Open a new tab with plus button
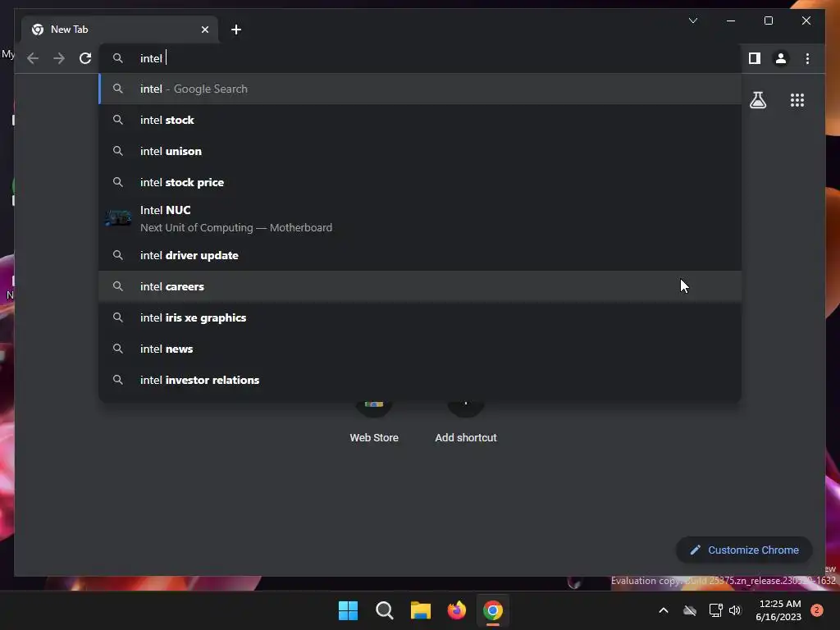This screenshot has width=840, height=630. click(236, 30)
